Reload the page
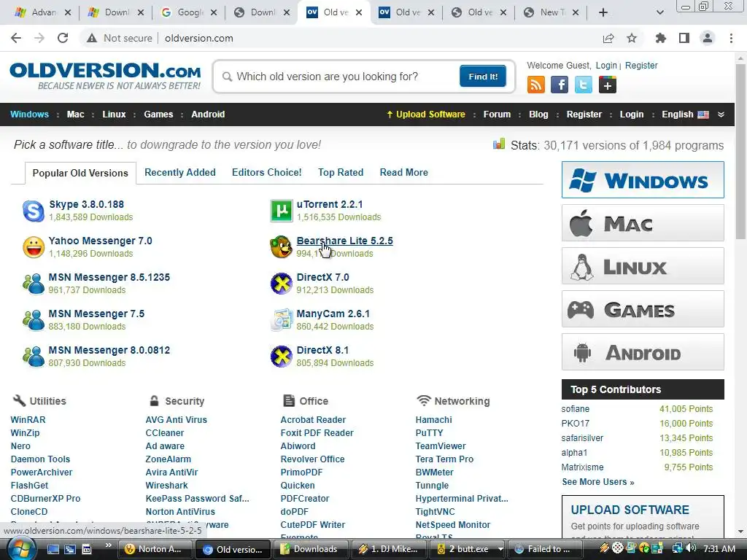This screenshot has width=747, height=560. pos(63,38)
